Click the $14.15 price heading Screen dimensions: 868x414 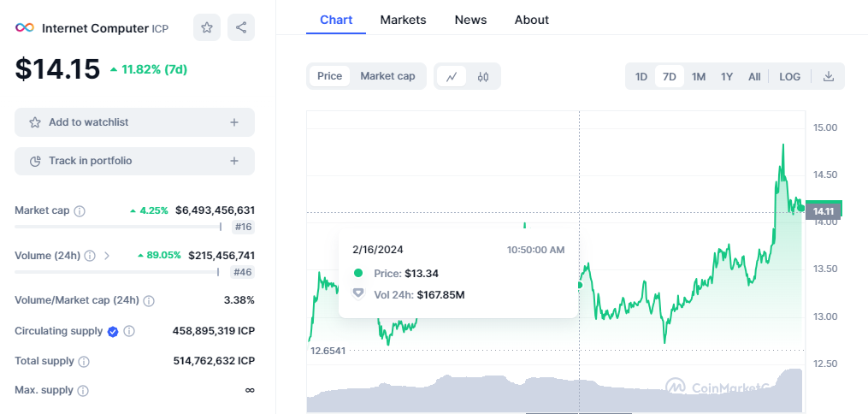(x=57, y=69)
